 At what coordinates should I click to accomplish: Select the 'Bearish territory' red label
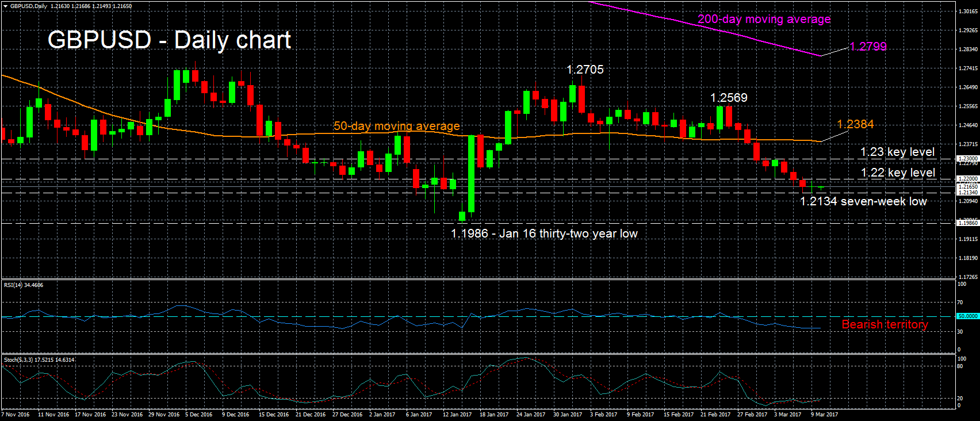coord(885,324)
